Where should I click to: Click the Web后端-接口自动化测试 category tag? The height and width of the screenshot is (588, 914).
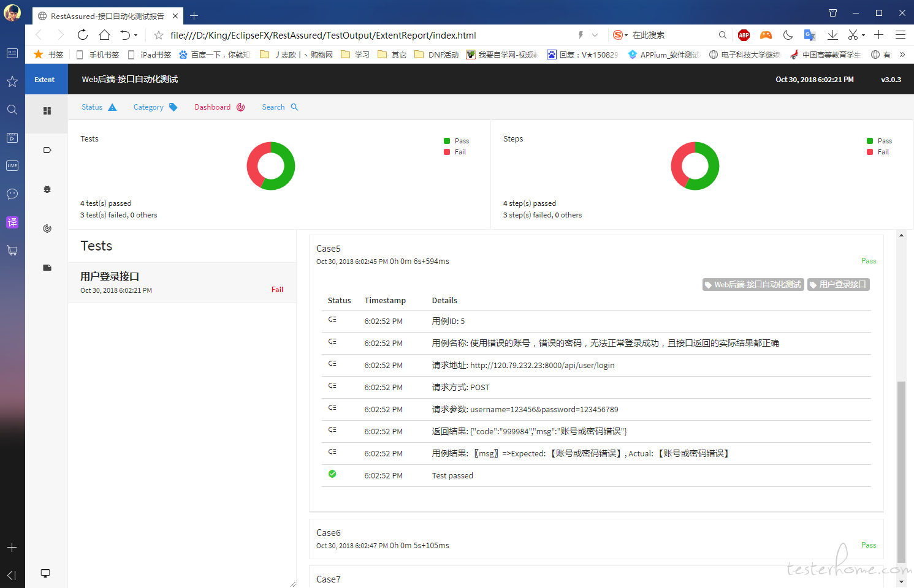pos(753,284)
